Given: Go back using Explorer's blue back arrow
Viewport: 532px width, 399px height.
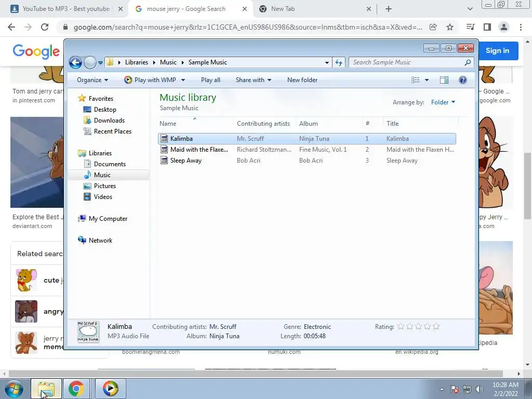Looking at the screenshot, I should point(75,62).
